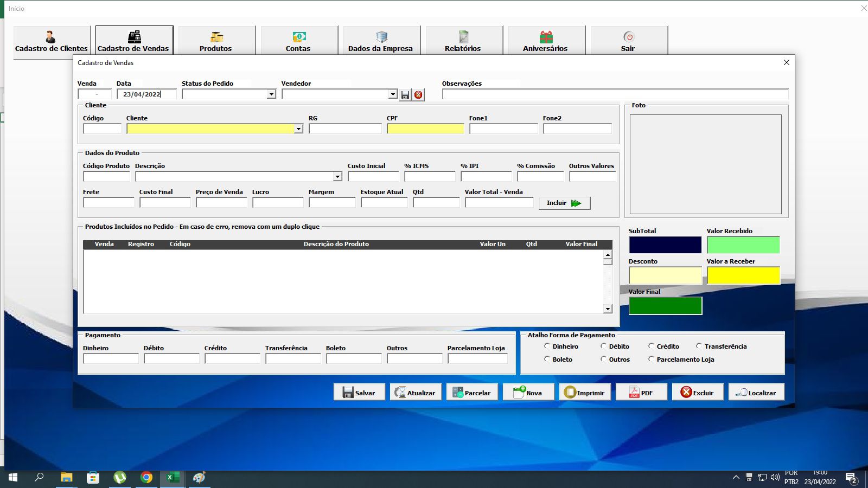Select the Parcelamento Loja radio option
The width and height of the screenshot is (868, 488).
(652, 359)
